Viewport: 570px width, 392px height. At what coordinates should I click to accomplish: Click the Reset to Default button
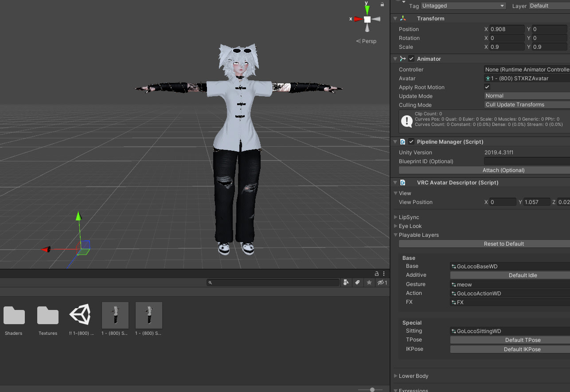(x=504, y=244)
